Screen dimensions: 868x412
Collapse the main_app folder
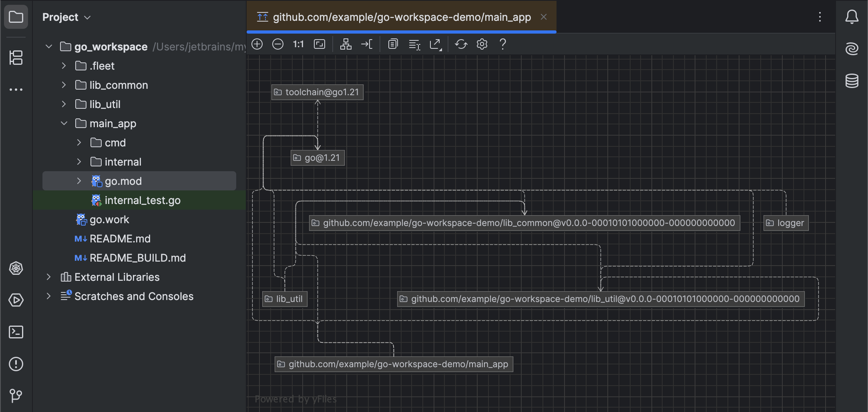(x=64, y=123)
